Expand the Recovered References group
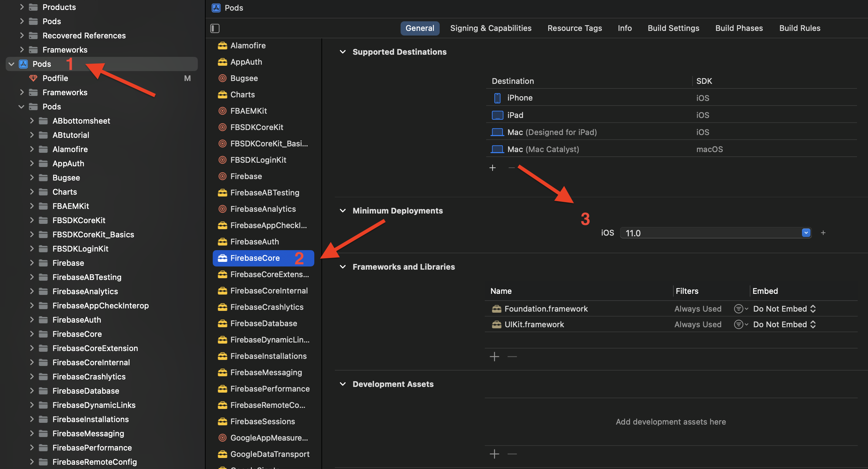The width and height of the screenshot is (868, 469). click(22, 36)
